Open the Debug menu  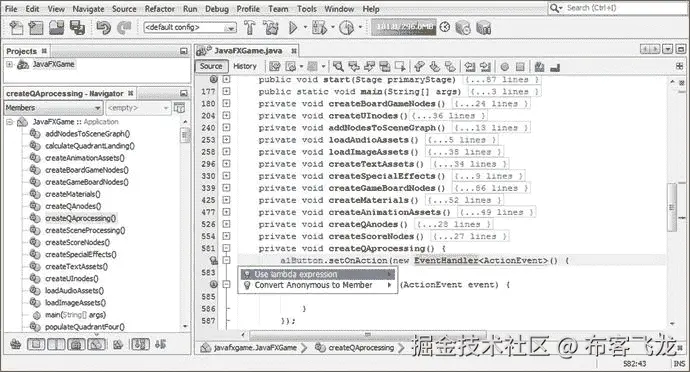click(x=217, y=9)
